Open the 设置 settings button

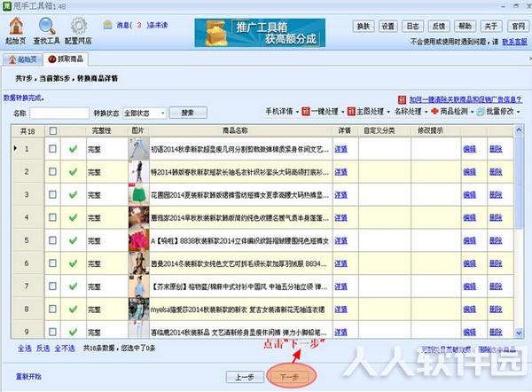coord(388,26)
